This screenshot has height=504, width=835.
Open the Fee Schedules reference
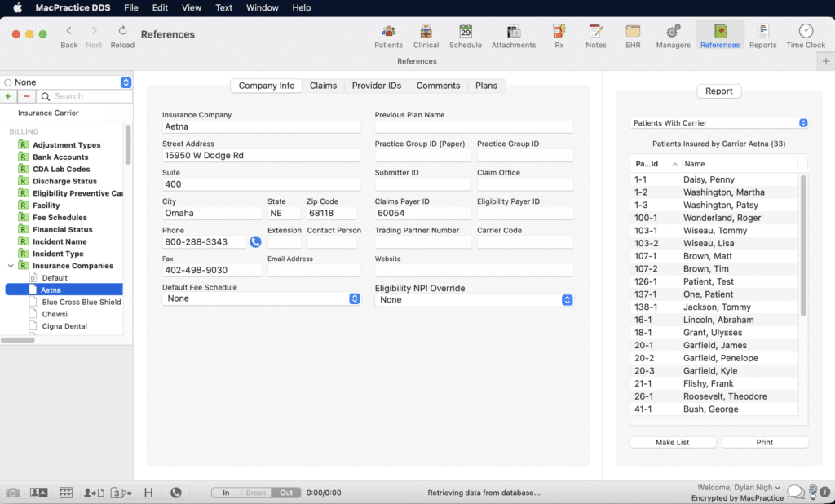tap(60, 218)
